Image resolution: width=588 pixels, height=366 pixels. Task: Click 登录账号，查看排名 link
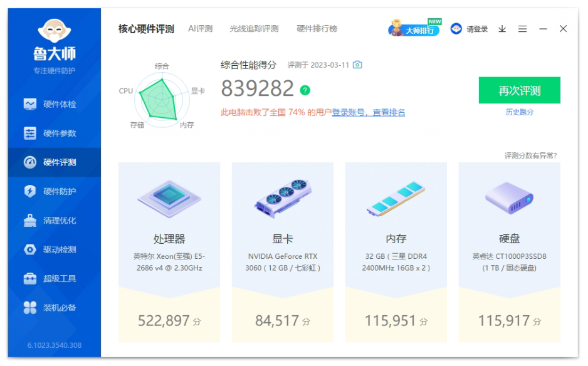coord(368,112)
